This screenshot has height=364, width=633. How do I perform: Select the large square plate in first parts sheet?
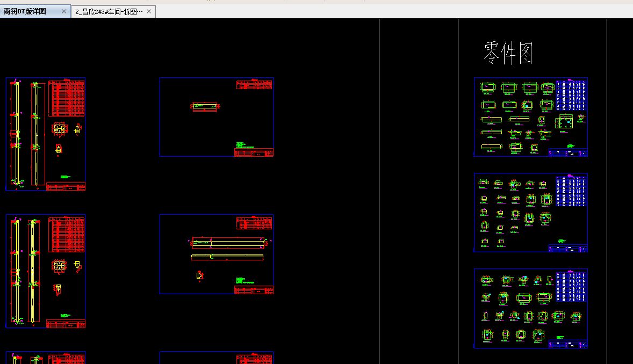coord(565,122)
